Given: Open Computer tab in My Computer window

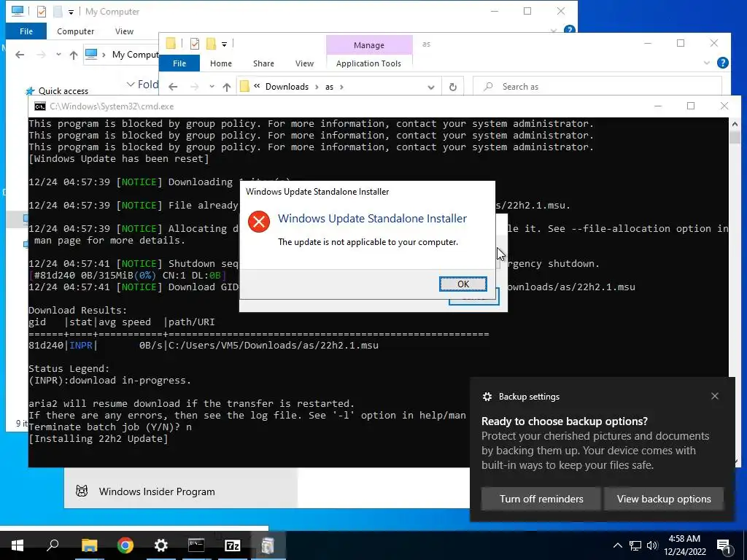Looking at the screenshot, I should pyautogui.click(x=75, y=31).
